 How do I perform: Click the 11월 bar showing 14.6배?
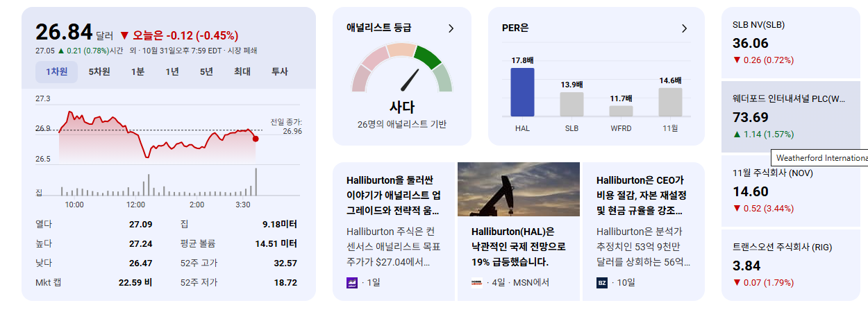pos(670,102)
